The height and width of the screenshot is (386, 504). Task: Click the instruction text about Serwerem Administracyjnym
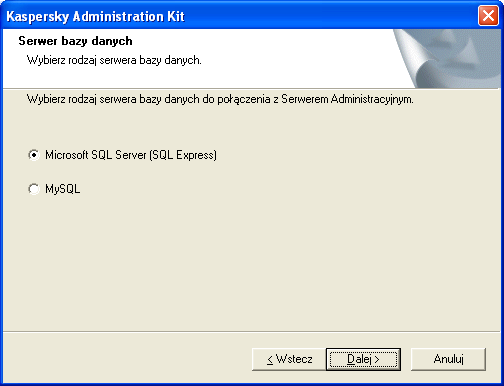click(x=220, y=99)
